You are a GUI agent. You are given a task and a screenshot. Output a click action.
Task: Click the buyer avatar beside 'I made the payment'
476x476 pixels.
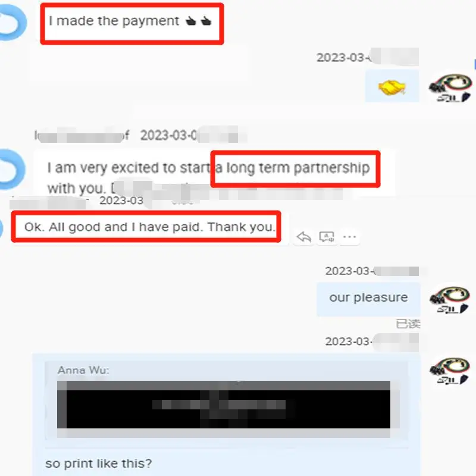pyautogui.click(x=12, y=23)
